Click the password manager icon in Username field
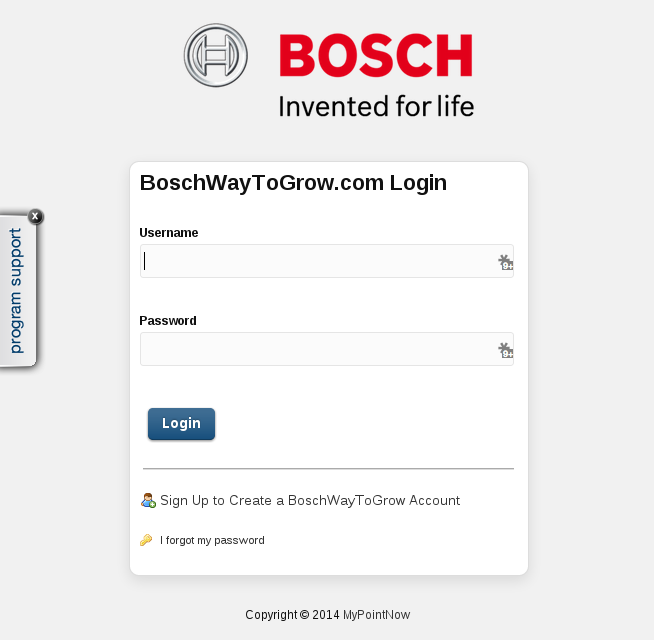The height and width of the screenshot is (640, 654). [506, 262]
